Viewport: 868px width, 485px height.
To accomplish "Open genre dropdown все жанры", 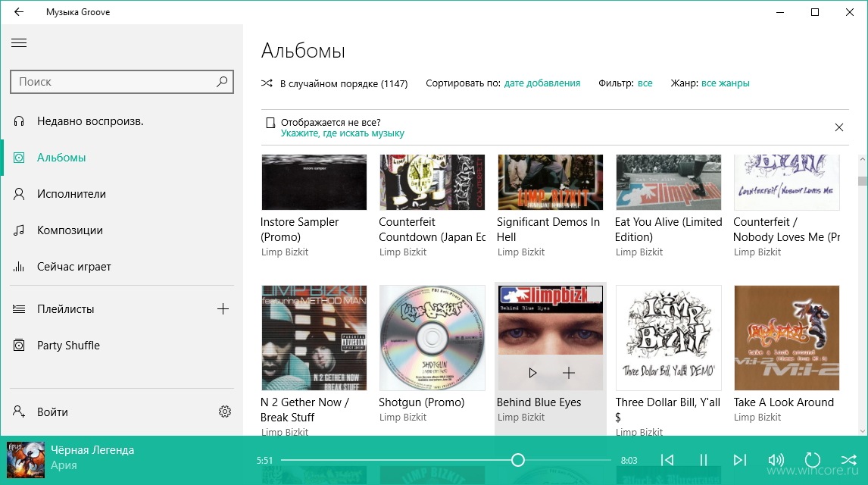I will (x=725, y=83).
